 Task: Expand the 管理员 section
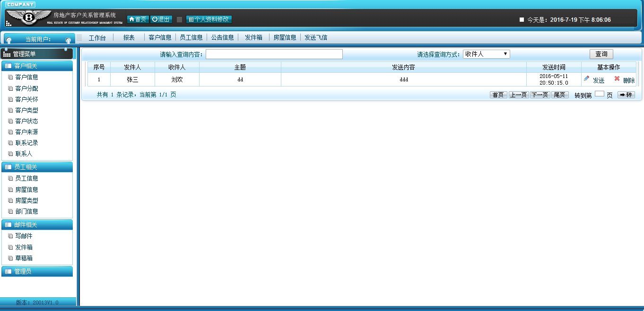pos(37,271)
